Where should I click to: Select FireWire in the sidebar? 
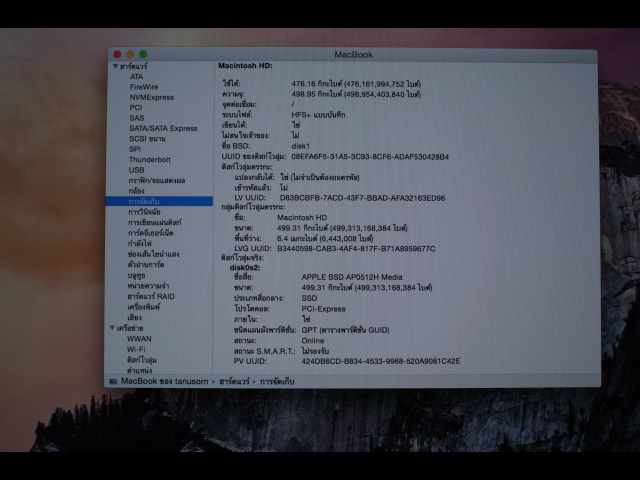(144, 87)
